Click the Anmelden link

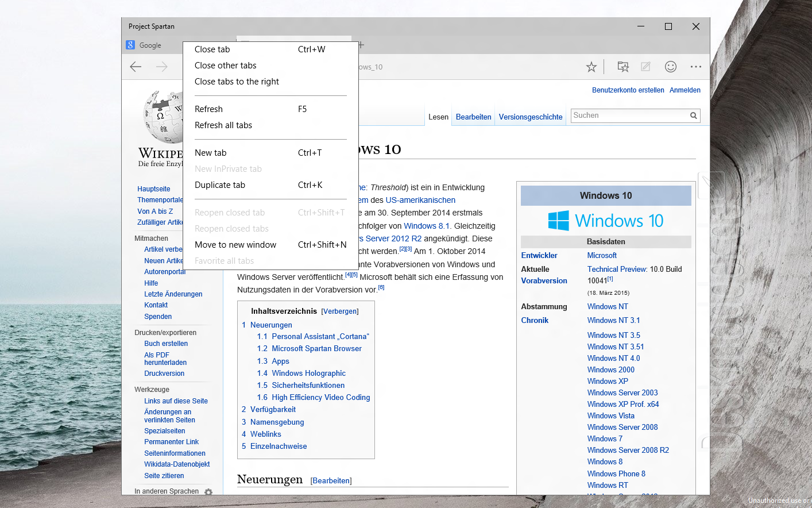point(685,90)
